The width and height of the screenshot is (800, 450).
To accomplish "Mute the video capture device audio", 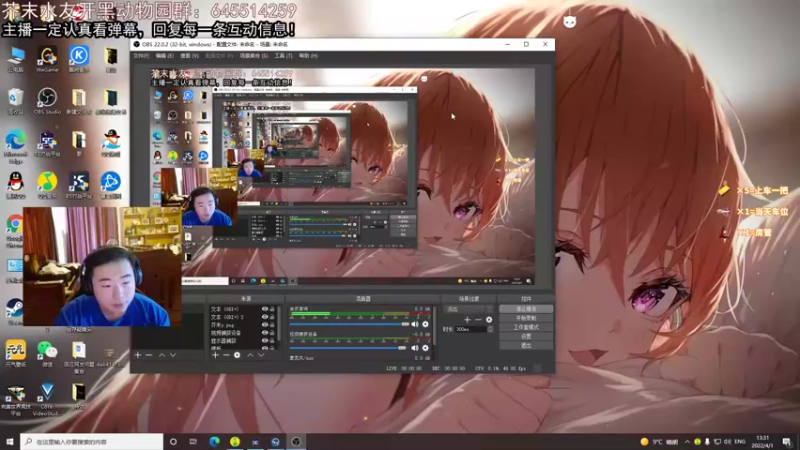I will tap(415, 348).
